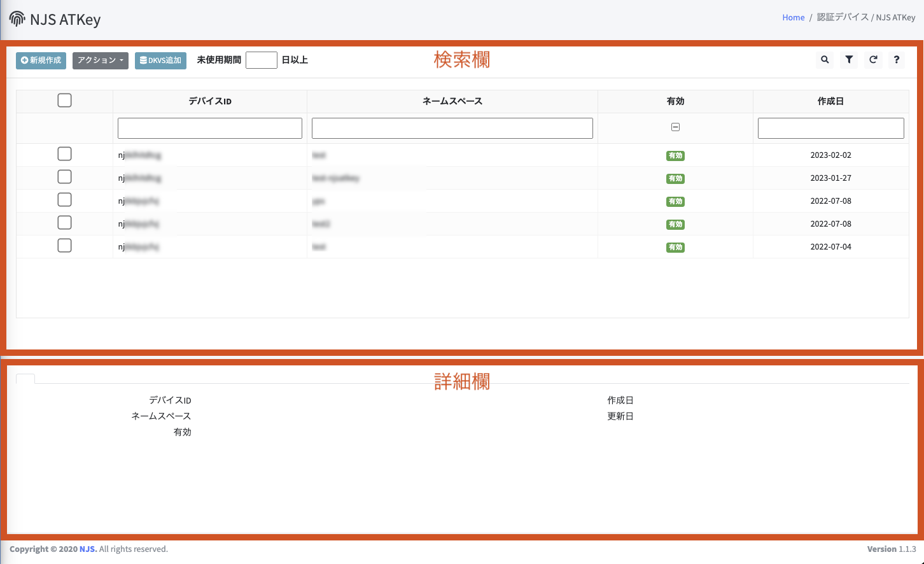The image size is (924, 564).
Task: Click the 更新日 label in details
Action: [620, 416]
